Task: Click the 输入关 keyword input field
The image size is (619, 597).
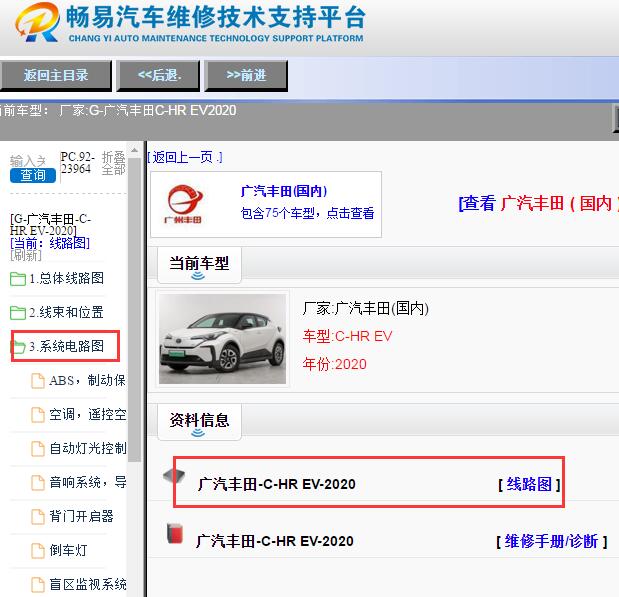Action: 28,161
